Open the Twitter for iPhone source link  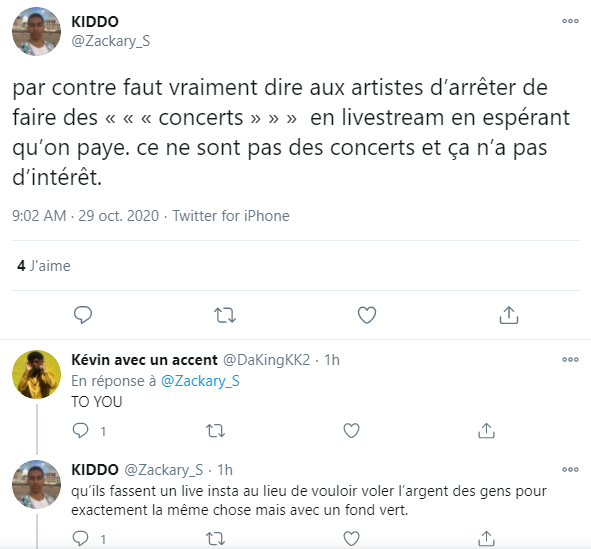pyautogui.click(x=231, y=216)
